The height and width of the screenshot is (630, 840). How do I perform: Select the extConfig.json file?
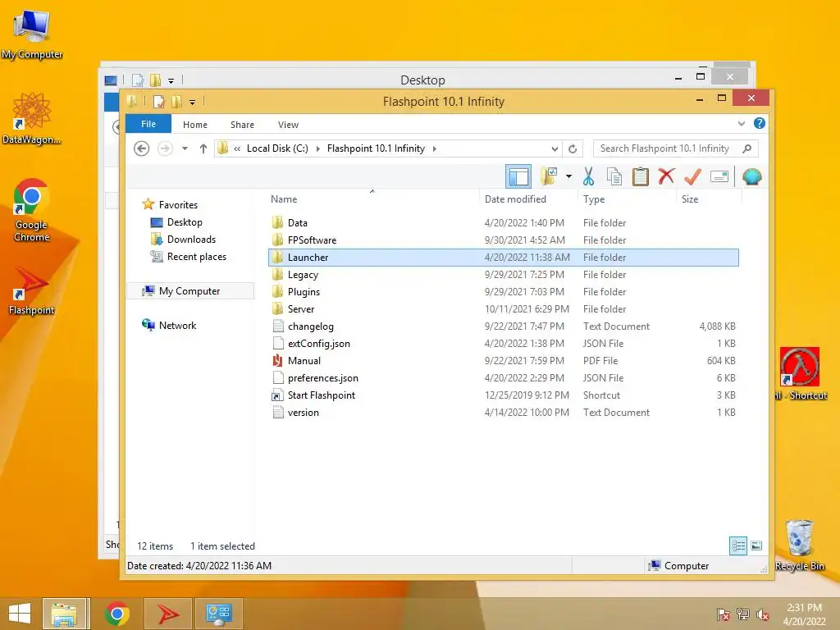coord(503,344)
